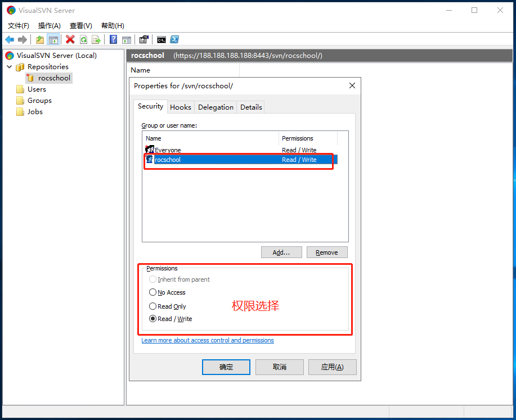Click the selected rocschool row's name text
Screen dimensions: 516x420
168,160
